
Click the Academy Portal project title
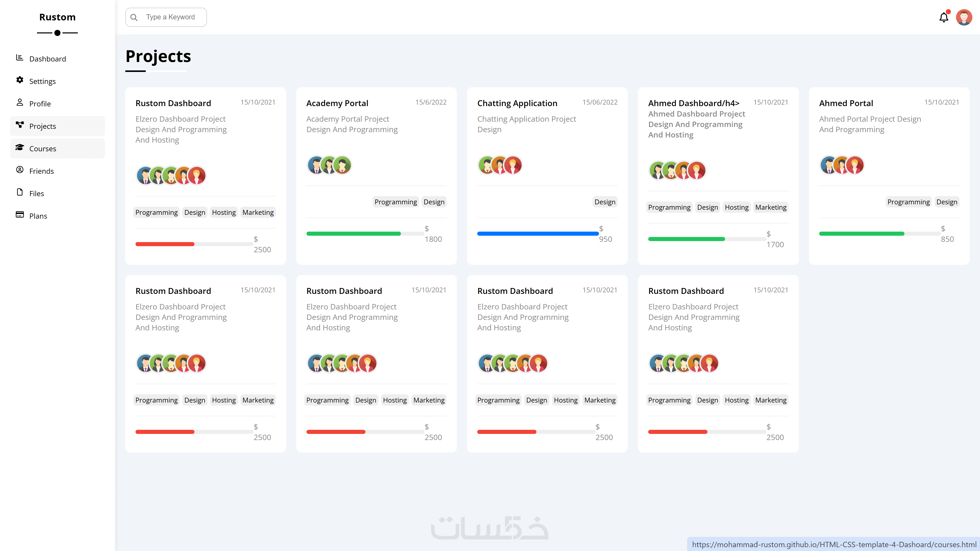click(337, 103)
